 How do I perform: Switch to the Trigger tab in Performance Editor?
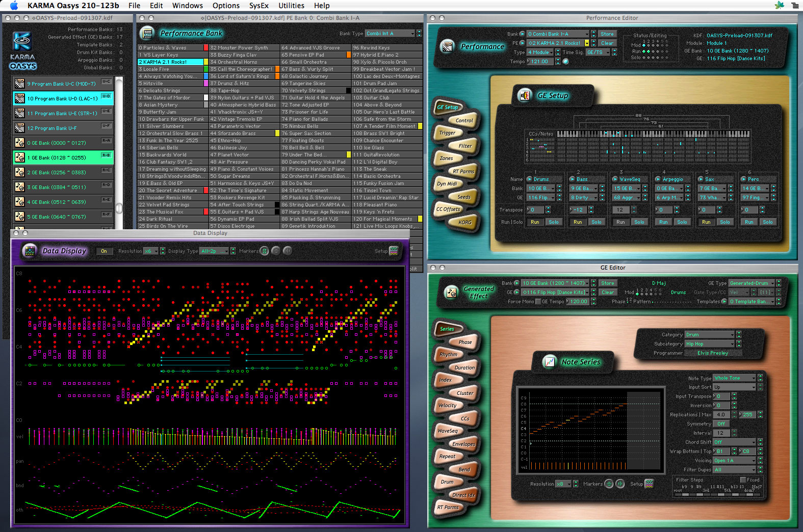click(x=448, y=133)
